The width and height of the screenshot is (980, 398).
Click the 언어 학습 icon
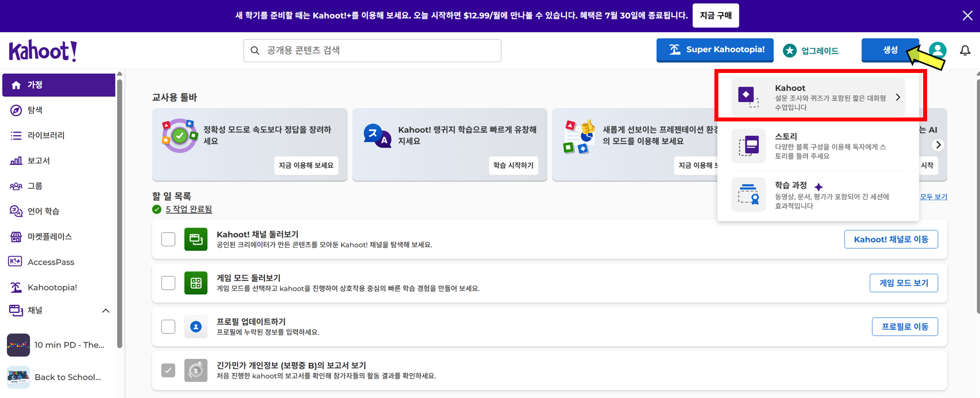pyautogui.click(x=16, y=211)
